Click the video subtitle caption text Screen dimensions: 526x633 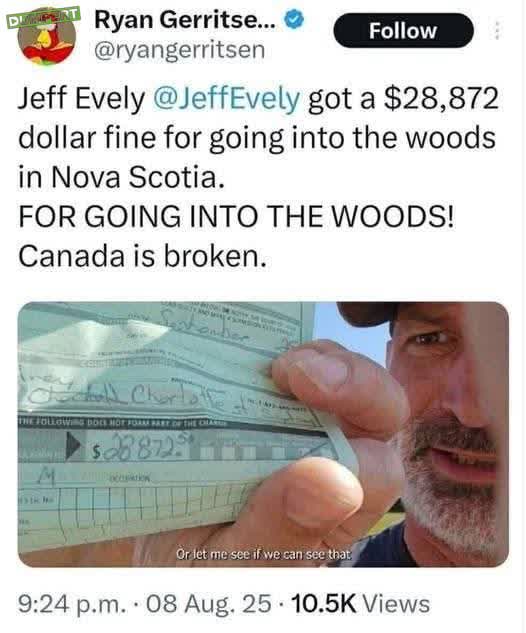tap(264, 554)
